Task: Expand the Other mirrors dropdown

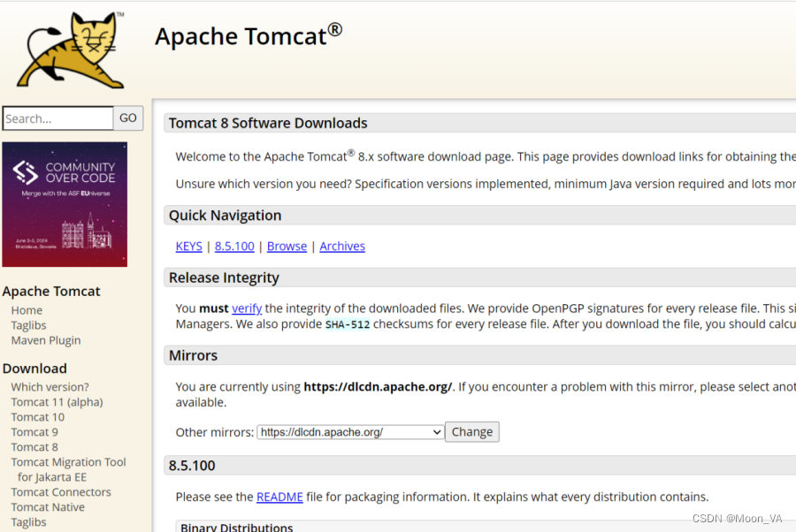Action: point(350,432)
